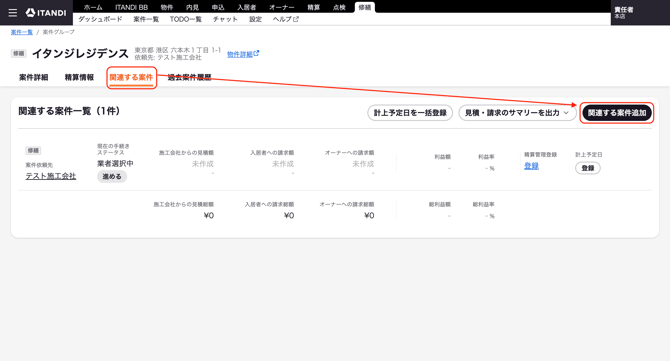
Task: Open 案件一覧 submenu item
Action: [x=146, y=19]
